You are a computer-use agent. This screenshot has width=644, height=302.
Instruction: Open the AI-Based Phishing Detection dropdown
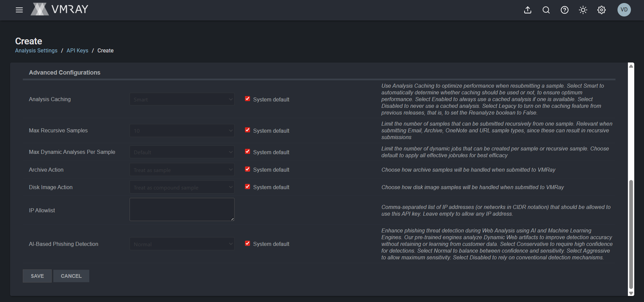coord(182,244)
